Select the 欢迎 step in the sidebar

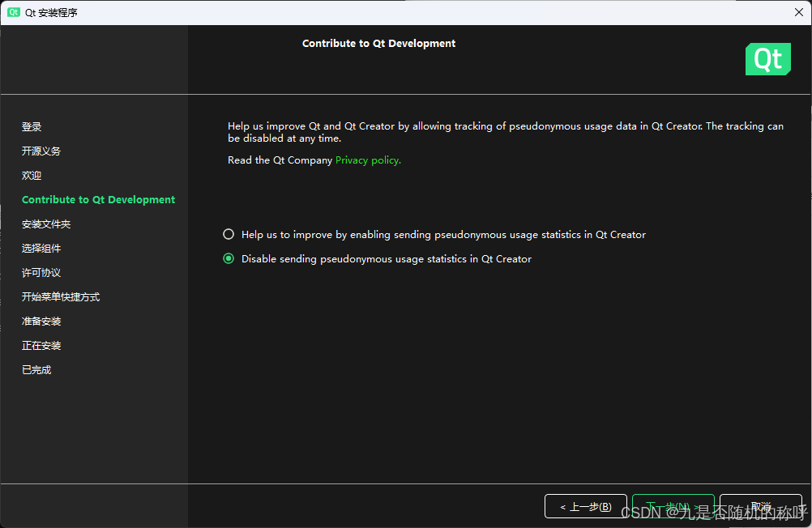[32, 176]
